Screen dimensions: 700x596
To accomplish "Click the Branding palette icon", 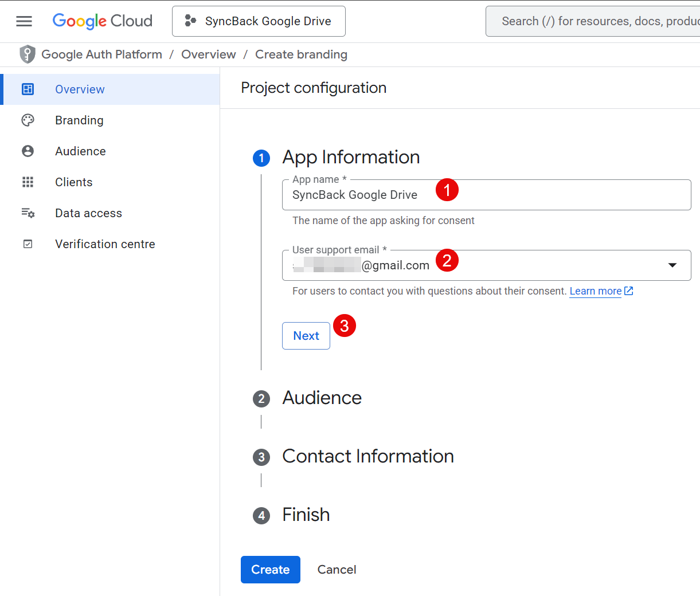I will click(x=28, y=120).
